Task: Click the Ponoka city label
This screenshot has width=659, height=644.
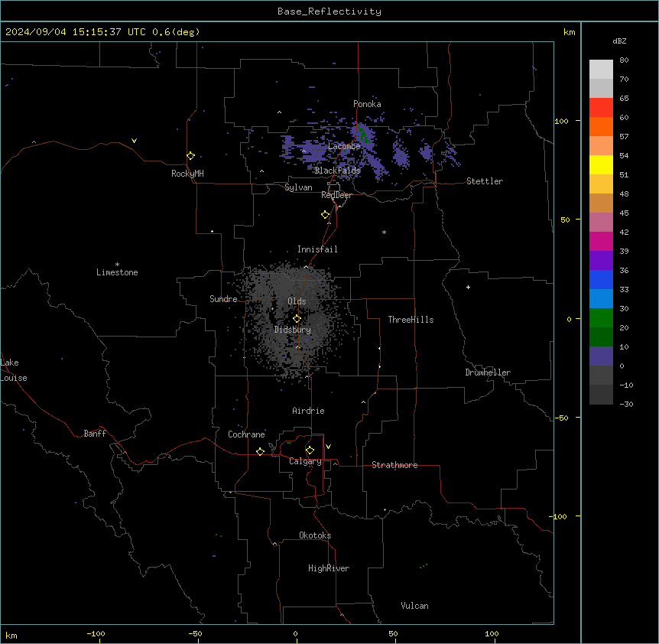Action: coord(367,104)
